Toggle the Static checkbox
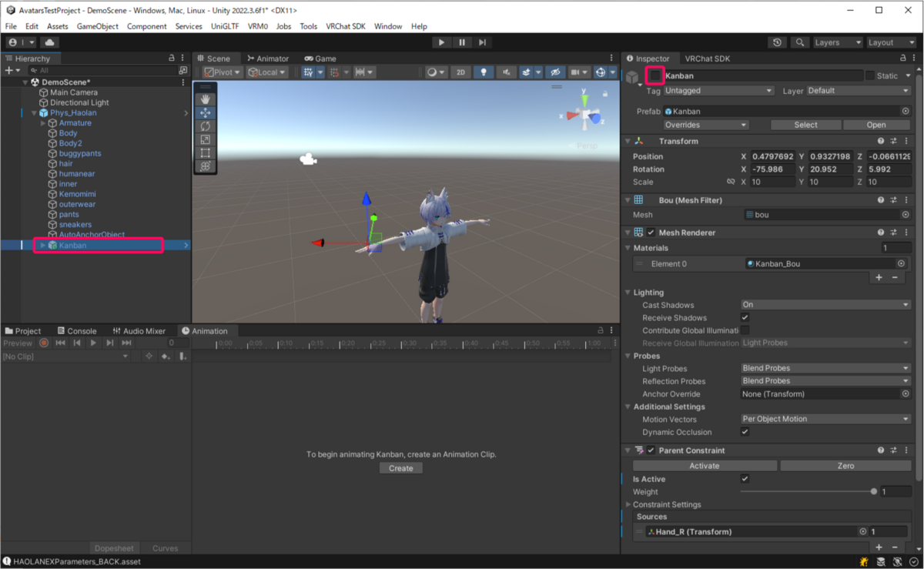Screen dimensions: 924x569 870,75
